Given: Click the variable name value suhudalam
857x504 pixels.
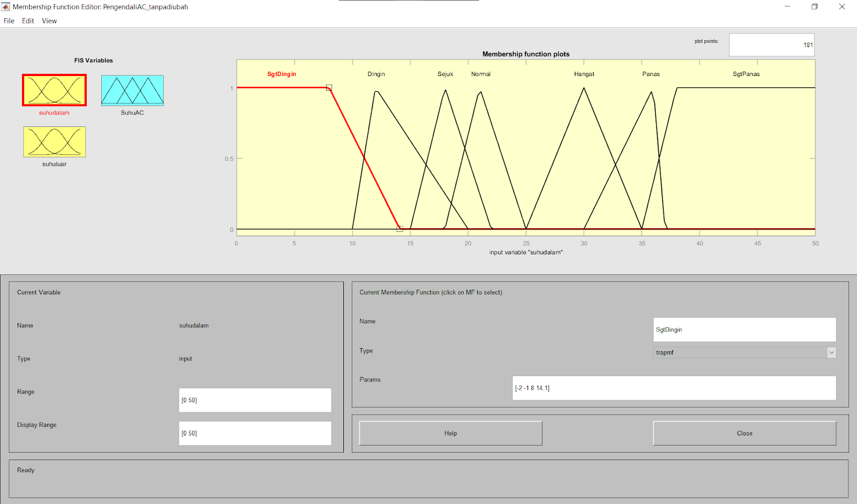Looking at the screenshot, I should 194,326.
